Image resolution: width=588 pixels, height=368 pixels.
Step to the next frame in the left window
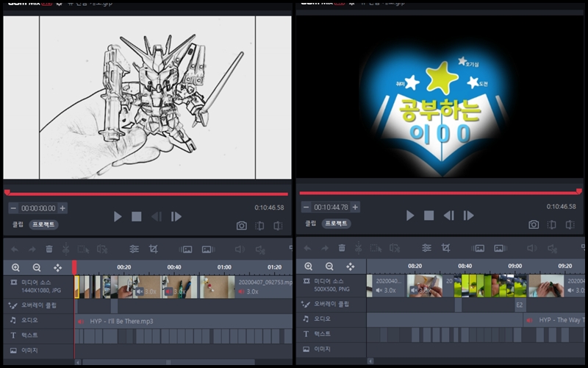(176, 216)
